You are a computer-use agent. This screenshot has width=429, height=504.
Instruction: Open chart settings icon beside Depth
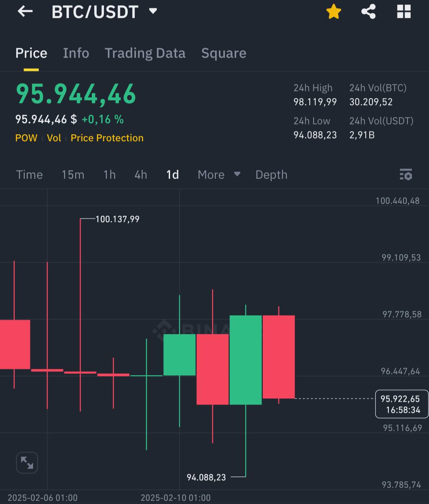[x=406, y=174]
